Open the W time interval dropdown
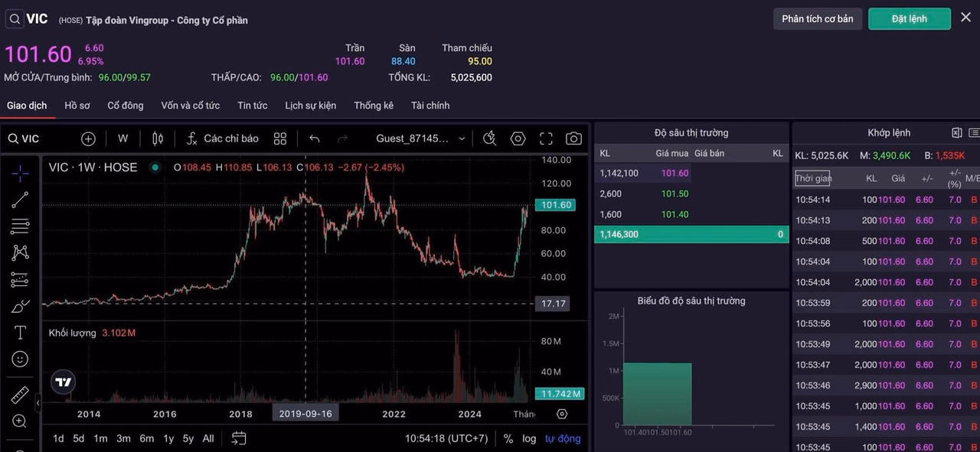The height and width of the screenshot is (452, 980). tap(122, 138)
